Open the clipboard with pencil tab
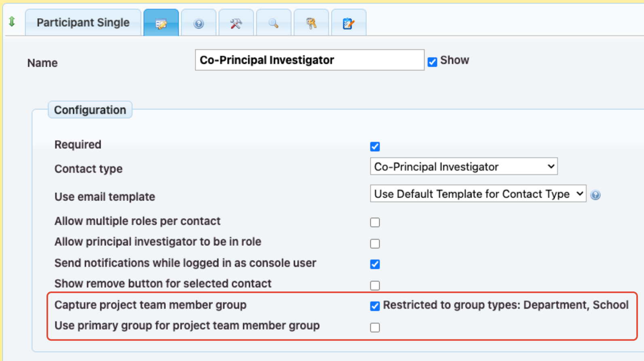Screen dimensions: 644x361 tap(348, 23)
